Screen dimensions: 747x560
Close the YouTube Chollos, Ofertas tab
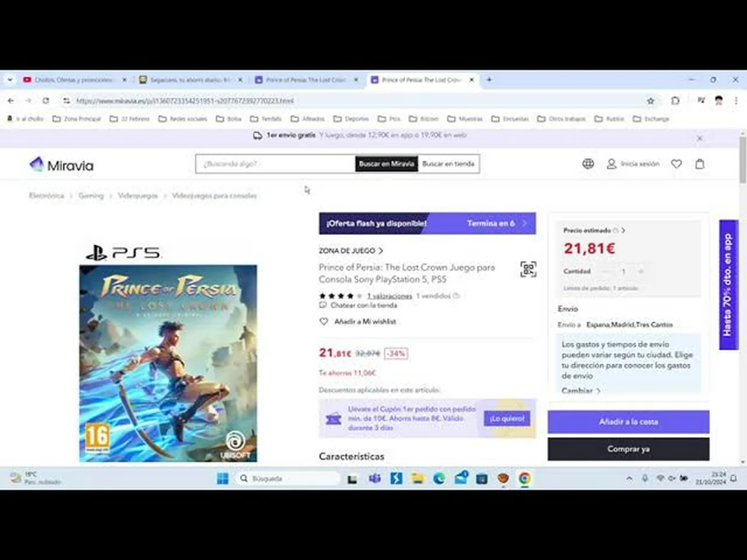(x=124, y=80)
